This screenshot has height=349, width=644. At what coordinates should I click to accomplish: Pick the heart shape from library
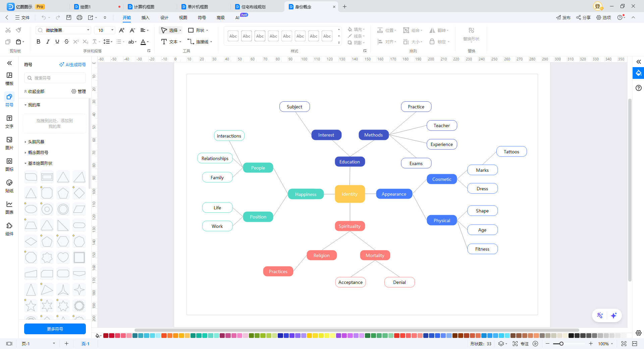pyautogui.click(x=63, y=258)
